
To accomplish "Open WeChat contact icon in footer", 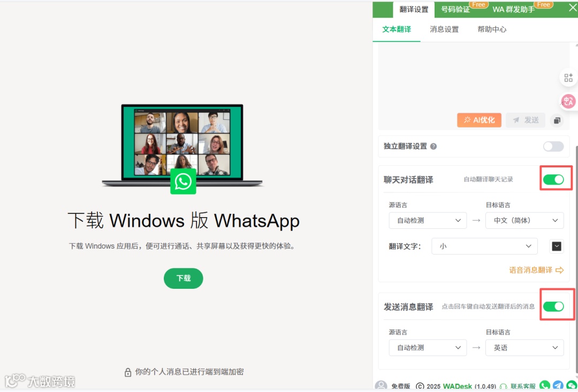I will [572, 386].
